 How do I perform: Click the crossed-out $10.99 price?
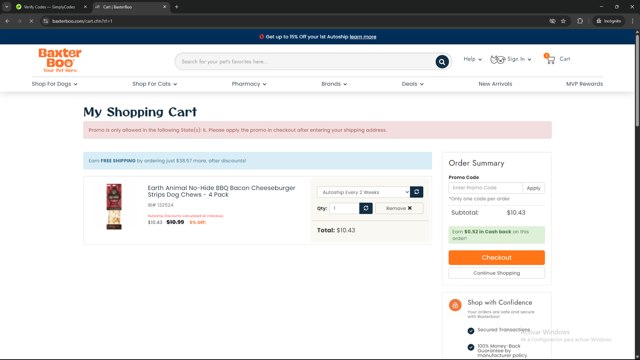175,222
